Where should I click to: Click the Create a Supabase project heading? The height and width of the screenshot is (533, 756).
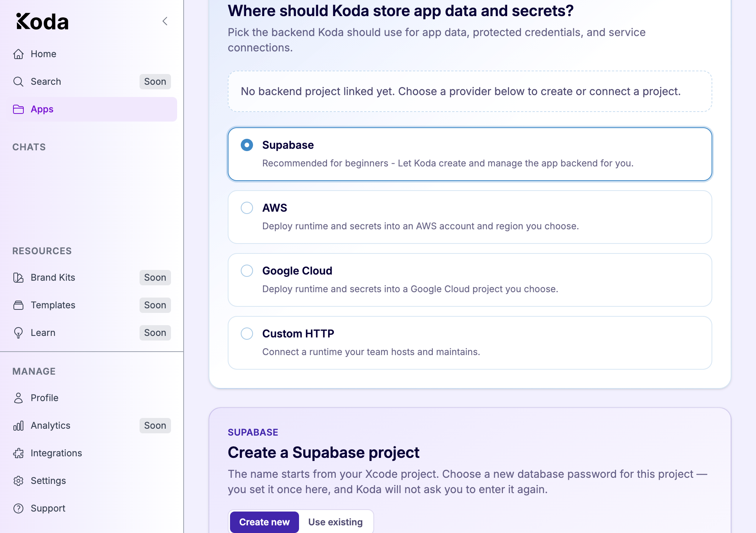point(324,452)
